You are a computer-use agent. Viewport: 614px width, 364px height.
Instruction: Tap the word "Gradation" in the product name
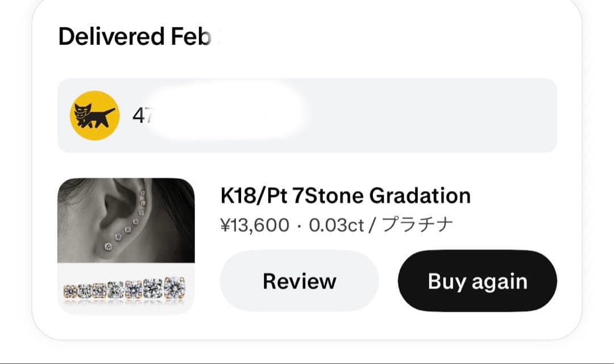(420, 196)
